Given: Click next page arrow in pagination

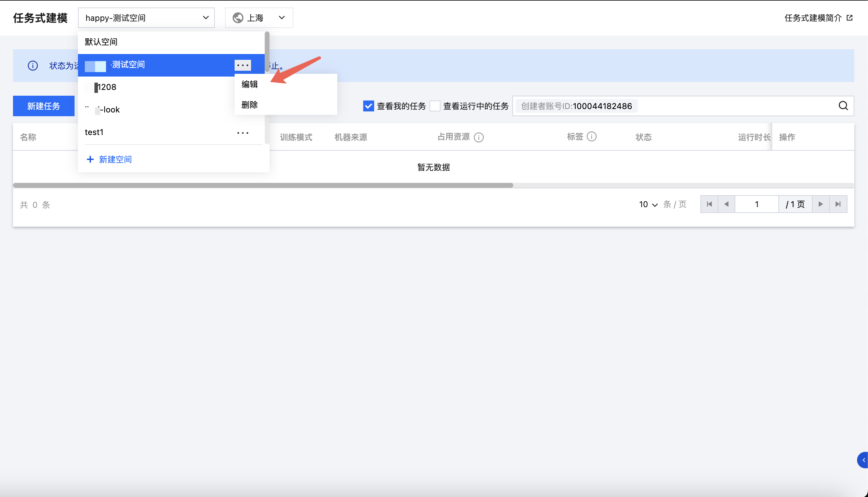Looking at the screenshot, I should (820, 204).
